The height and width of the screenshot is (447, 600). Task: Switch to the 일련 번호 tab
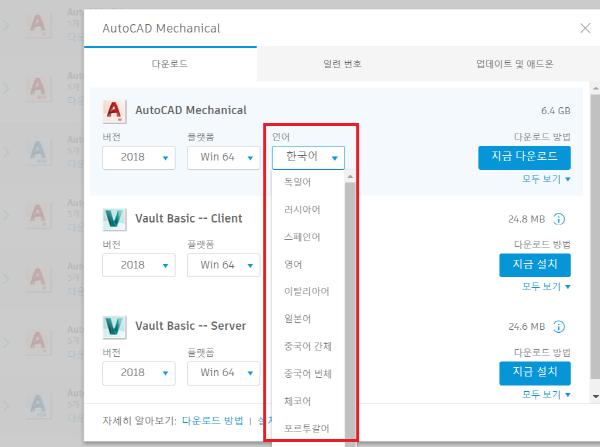[342, 64]
